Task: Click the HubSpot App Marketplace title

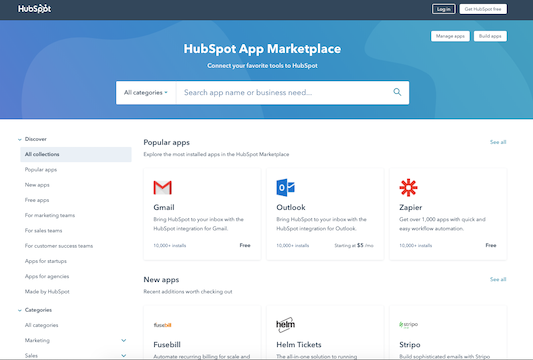Action: [x=262, y=49]
